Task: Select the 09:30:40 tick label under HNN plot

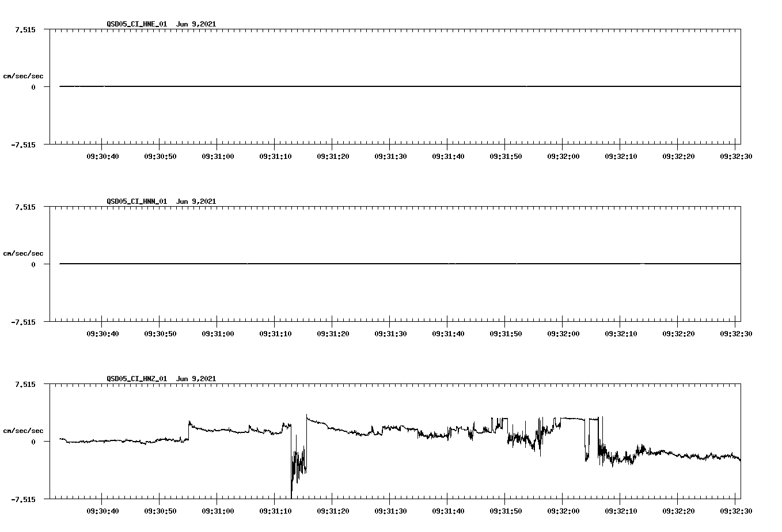Action: tap(103, 333)
